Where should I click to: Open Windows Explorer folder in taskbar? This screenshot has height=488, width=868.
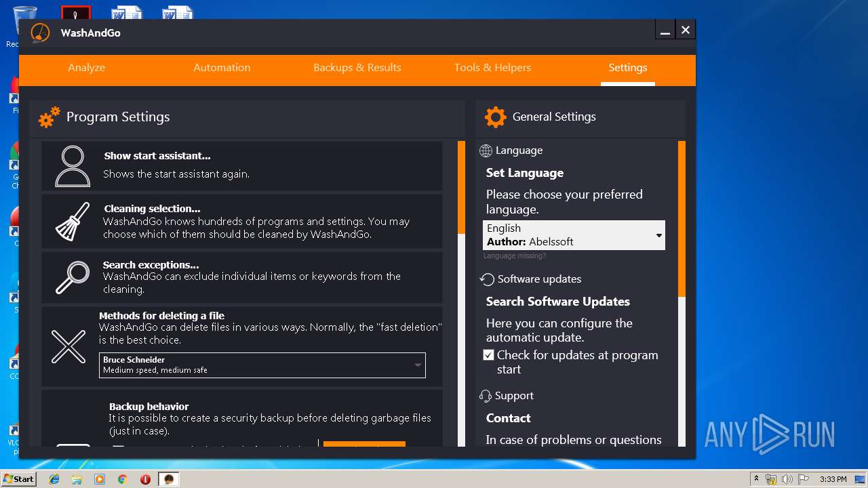(77, 479)
